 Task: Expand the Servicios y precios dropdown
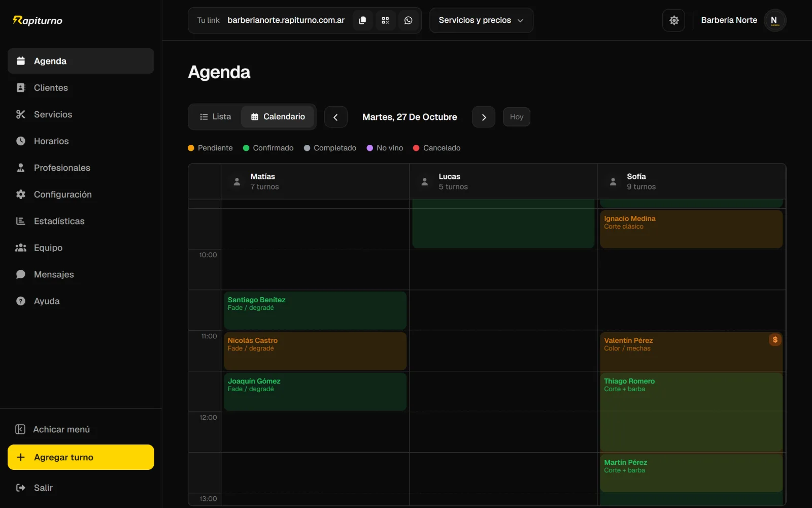coord(481,20)
